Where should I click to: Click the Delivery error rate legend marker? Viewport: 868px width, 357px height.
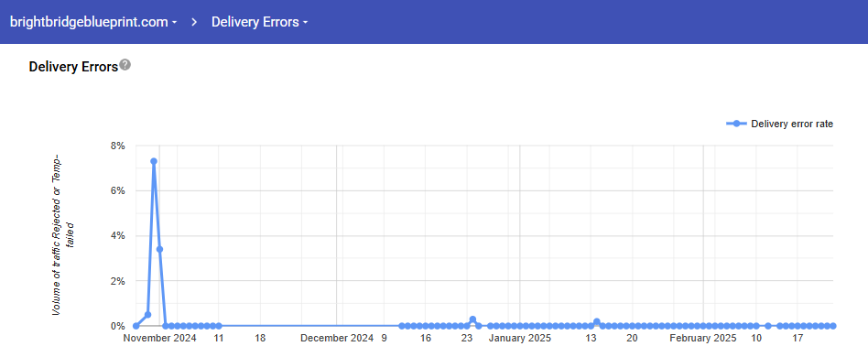pos(736,124)
